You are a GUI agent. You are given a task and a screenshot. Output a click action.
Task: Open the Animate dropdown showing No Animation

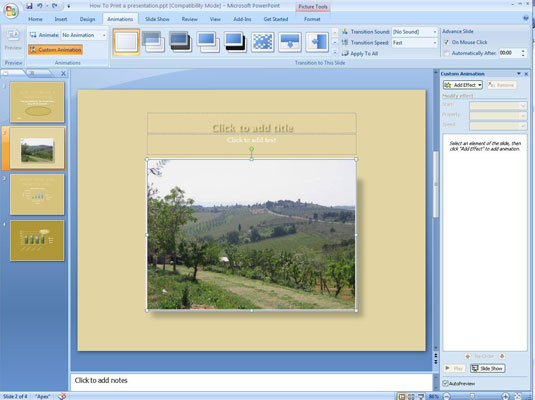(84, 35)
